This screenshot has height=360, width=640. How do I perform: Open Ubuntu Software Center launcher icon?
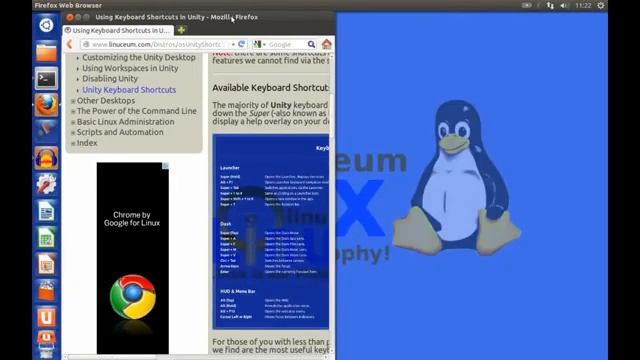46,291
